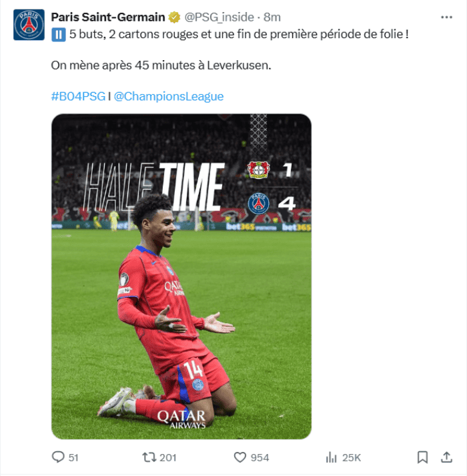Open the view analytics bar chart icon
467x476 pixels.
pos(332,457)
